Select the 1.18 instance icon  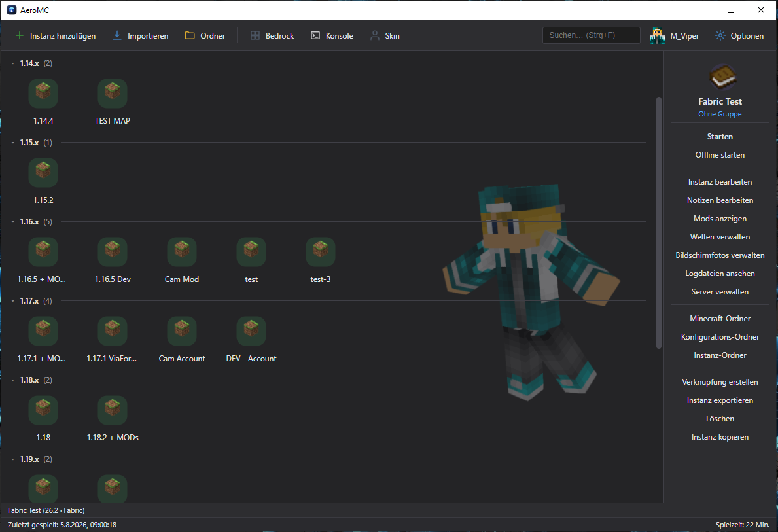pyautogui.click(x=43, y=410)
